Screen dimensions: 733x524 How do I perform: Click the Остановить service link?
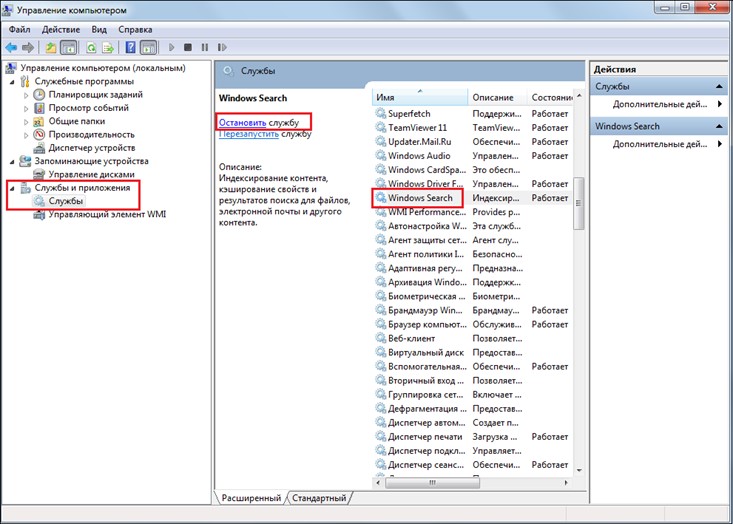(242, 121)
